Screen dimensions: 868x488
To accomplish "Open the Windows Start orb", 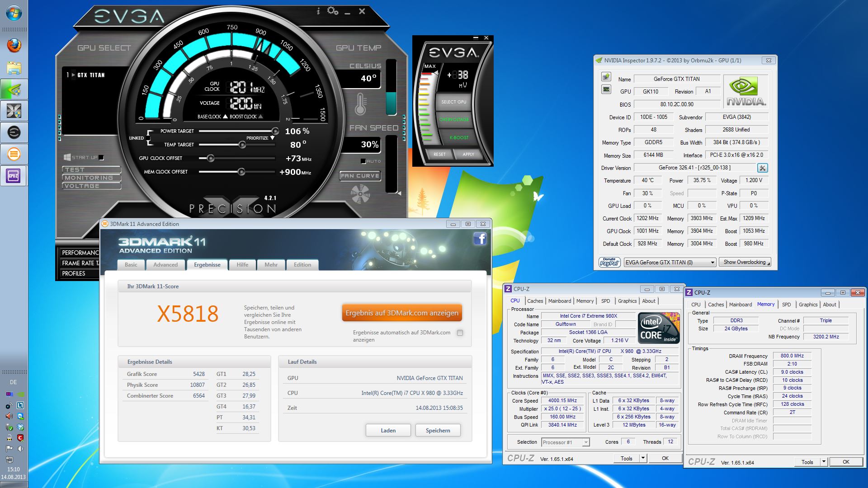I will click(14, 13).
